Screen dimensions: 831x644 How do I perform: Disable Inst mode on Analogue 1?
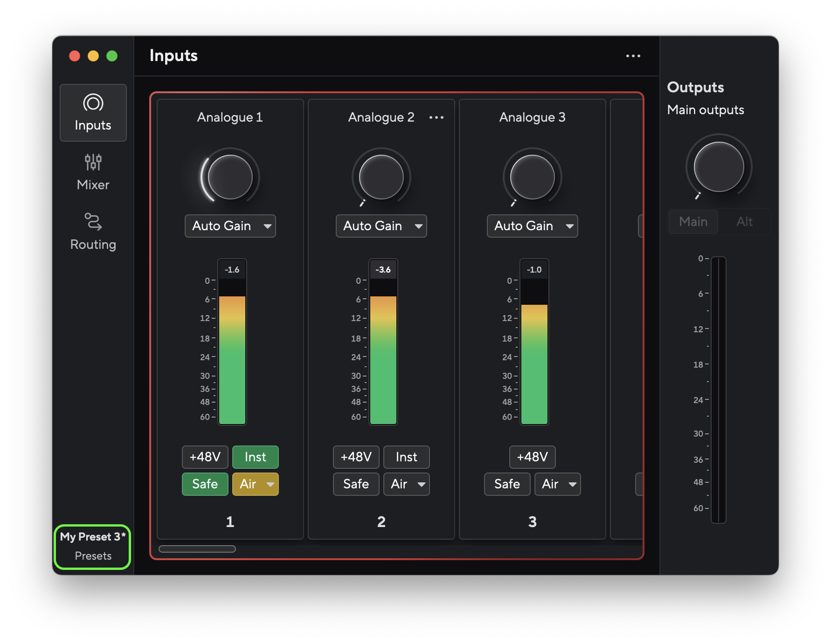[x=255, y=457]
